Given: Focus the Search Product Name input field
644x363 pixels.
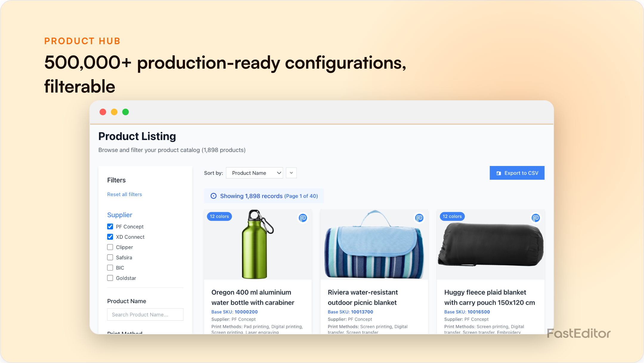Looking at the screenshot, I should 145,315.
